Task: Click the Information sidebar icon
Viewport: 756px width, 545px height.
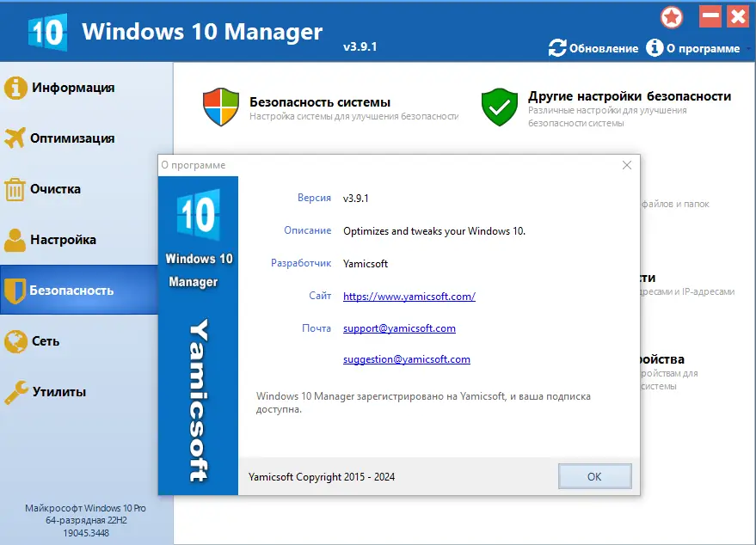Action: pyautogui.click(x=15, y=88)
